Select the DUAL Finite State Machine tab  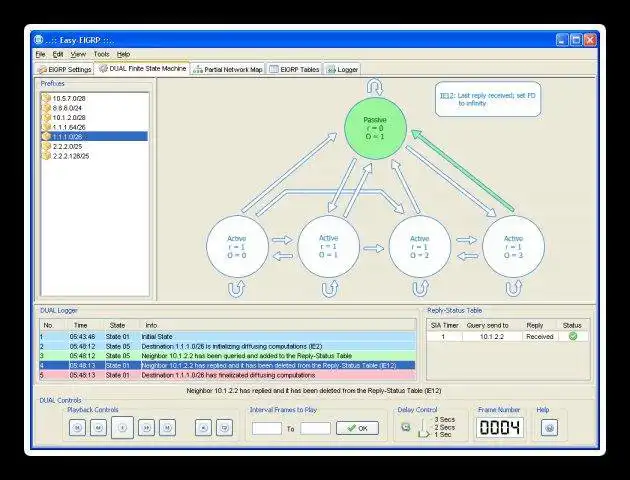click(x=143, y=69)
